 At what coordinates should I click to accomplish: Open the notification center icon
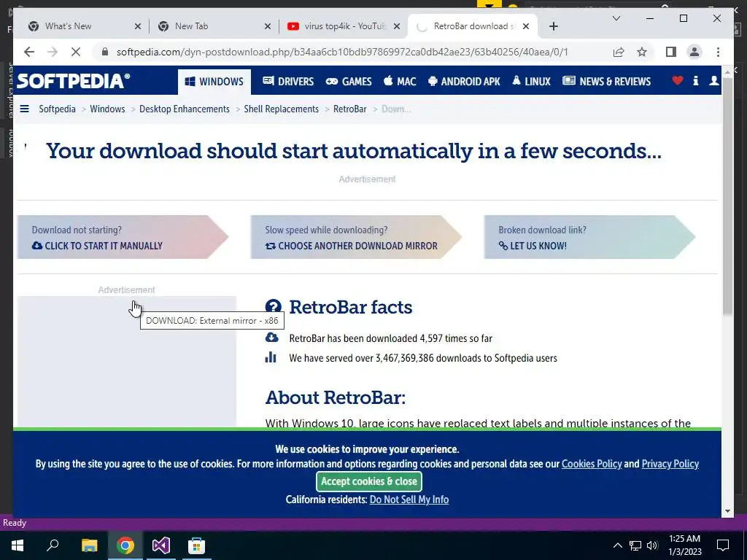coord(723,545)
